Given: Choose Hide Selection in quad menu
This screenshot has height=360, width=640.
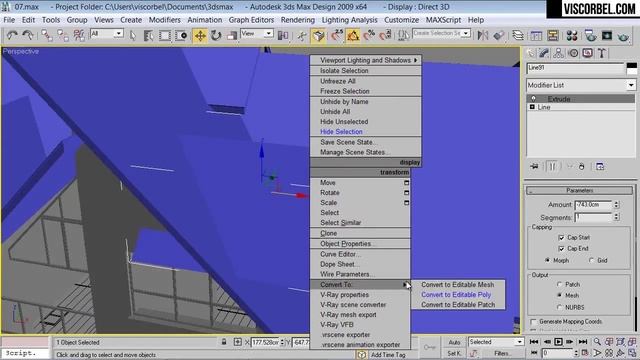Looking at the screenshot, I should click(341, 132).
